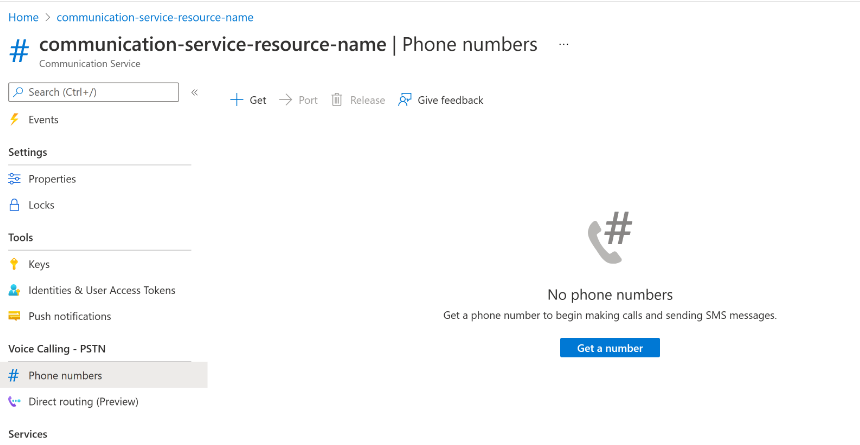
Task: Click communication-service-resource-name breadcrumb link
Action: pyautogui.click(x=155, y=17)
